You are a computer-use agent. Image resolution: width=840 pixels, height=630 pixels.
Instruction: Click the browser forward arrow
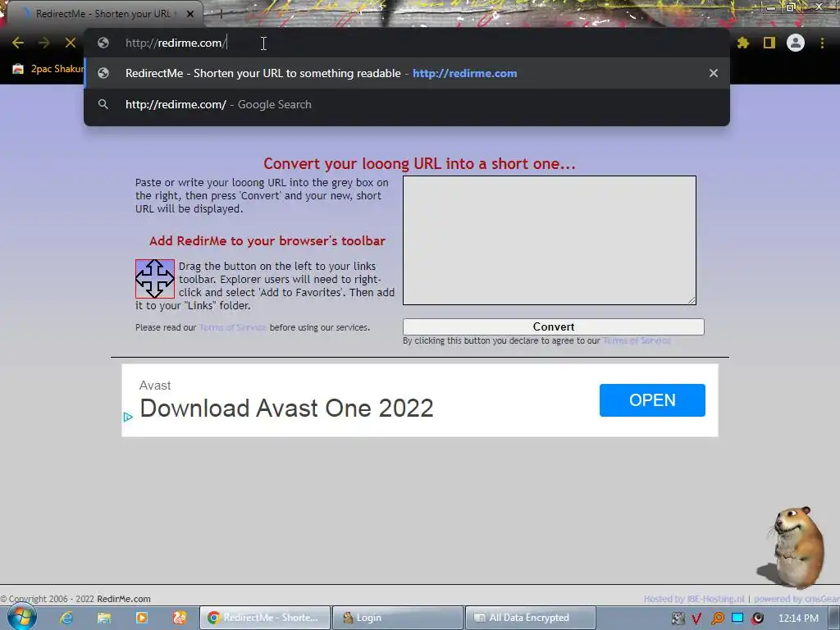pos(44,43)
